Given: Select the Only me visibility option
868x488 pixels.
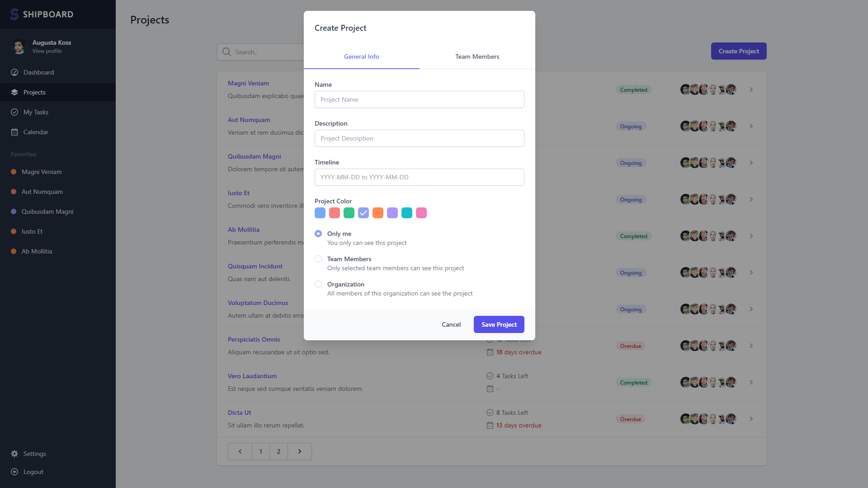Looking at the screenshot, I should [318, 234].
